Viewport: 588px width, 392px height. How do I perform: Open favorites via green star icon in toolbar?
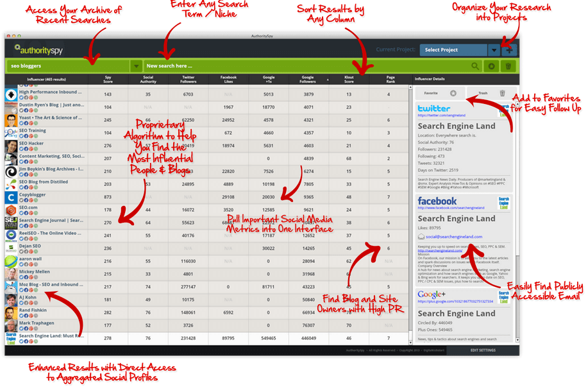491,66
